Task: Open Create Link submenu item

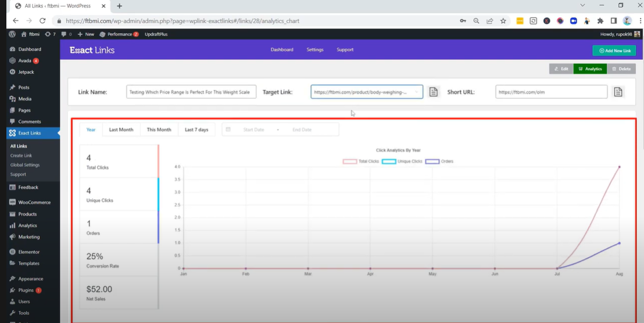Action: point(22,156)
